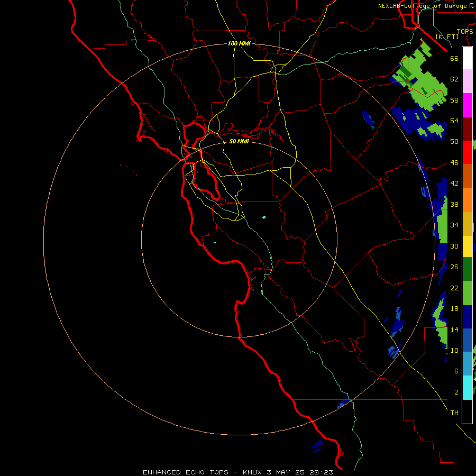Click the light pink legend swatch

pyautogui.click(x=467, y=81)
